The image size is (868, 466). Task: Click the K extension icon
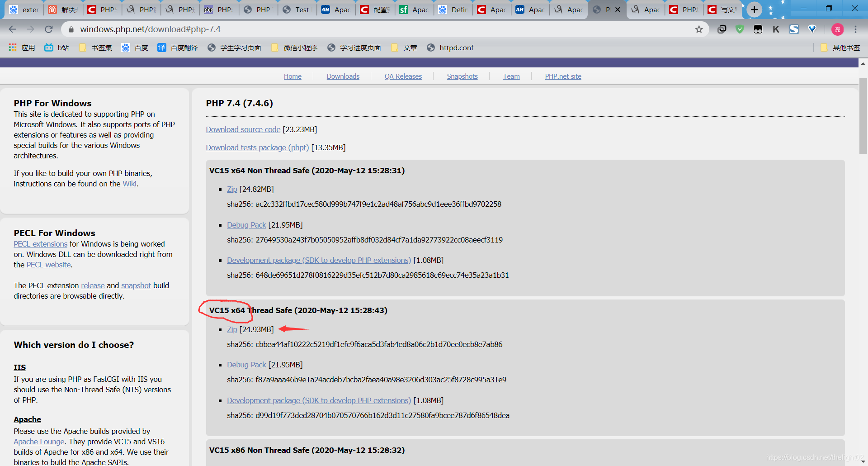click(x=776, y=29)
